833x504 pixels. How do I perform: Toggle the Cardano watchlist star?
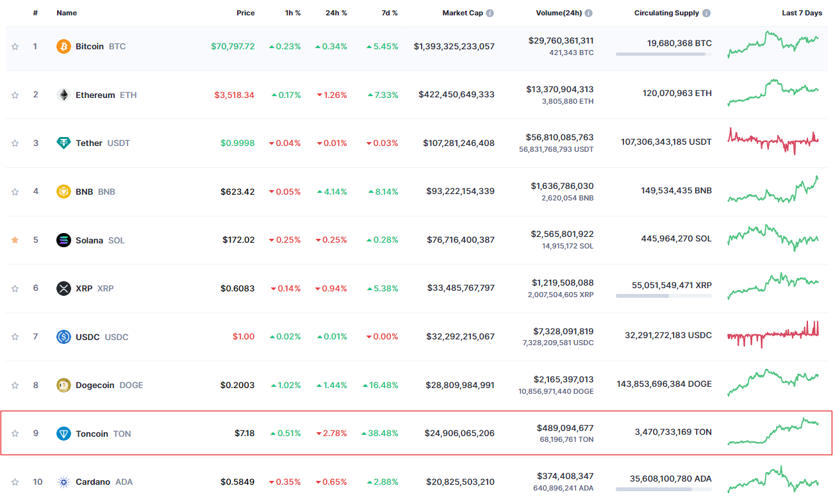pyautogui.click(x=15, y=482)
